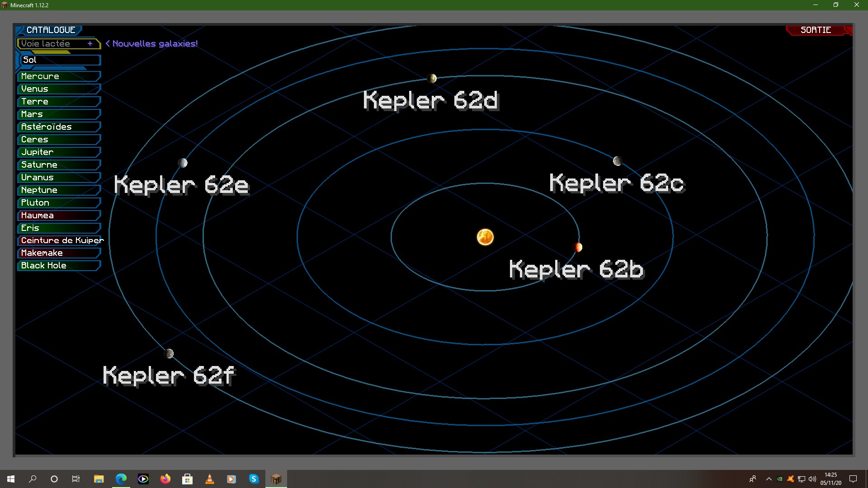Choose Makemake in the catalogue
This screenshot has width=868, height=488.
click(59, 253)
